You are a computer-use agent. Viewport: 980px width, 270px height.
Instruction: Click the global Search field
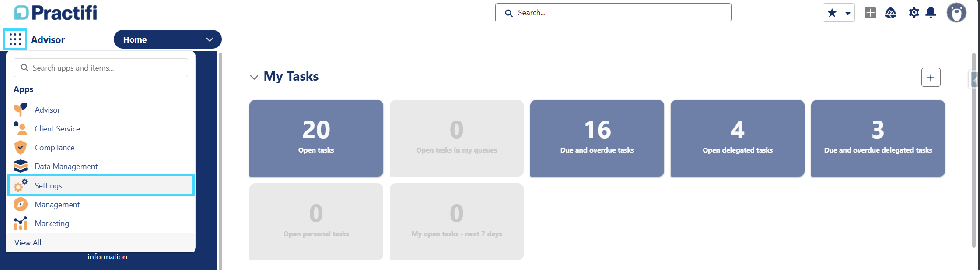(613, 13)
